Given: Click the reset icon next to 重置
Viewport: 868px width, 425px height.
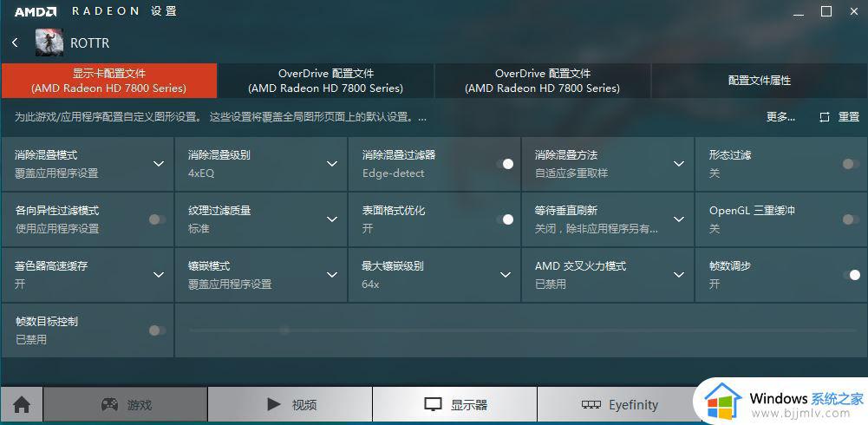Looking at the screenshot, I should click(x=825, y=117).
